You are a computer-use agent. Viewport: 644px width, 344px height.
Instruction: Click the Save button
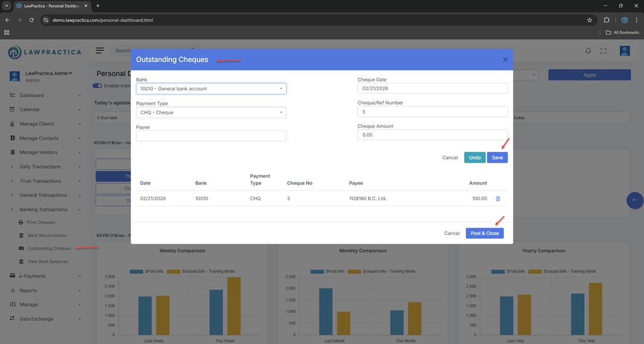coord(497,157)
